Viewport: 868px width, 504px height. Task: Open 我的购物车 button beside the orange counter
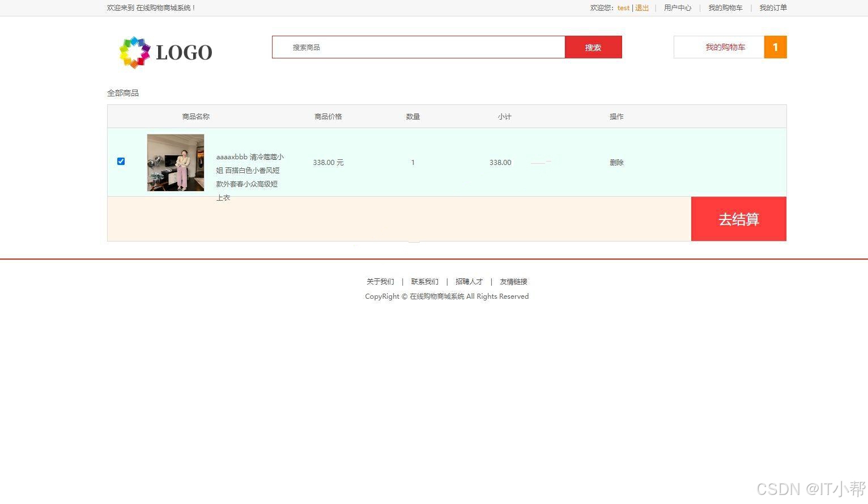(x=719, y=47)
